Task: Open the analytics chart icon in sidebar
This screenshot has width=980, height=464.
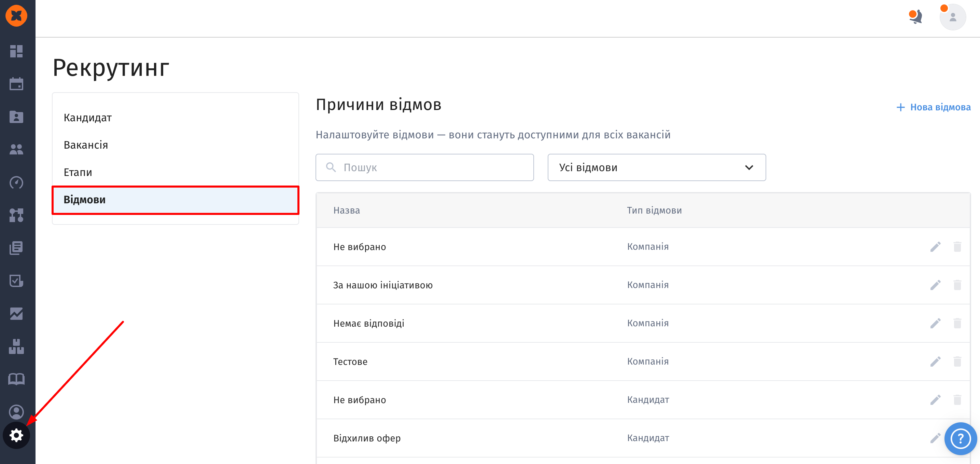Action: point(16,314)
